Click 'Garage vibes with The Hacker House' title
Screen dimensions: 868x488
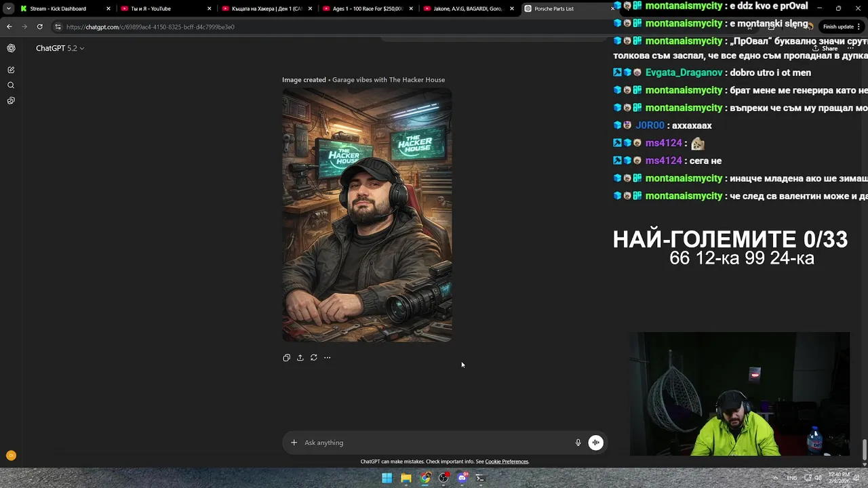point(389,80)
